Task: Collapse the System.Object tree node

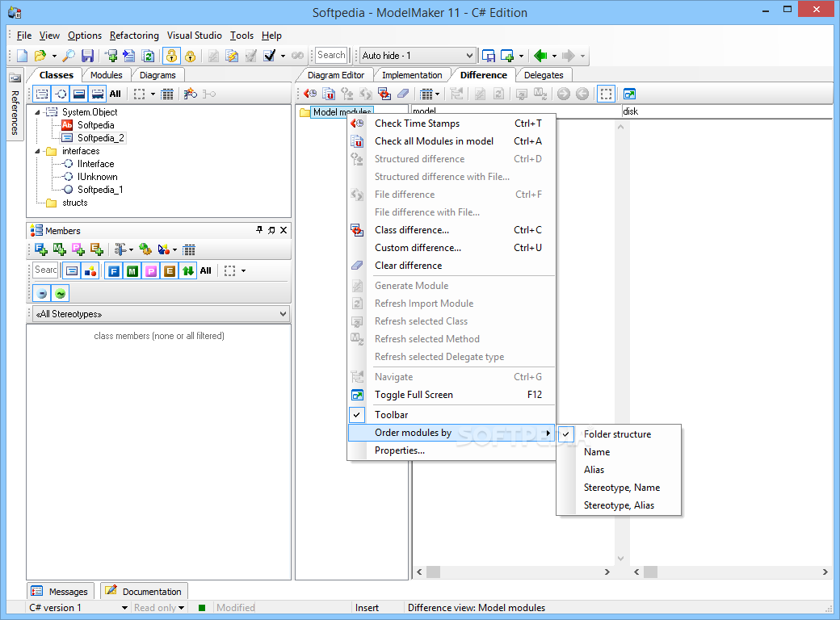Action: coord(37,112)
